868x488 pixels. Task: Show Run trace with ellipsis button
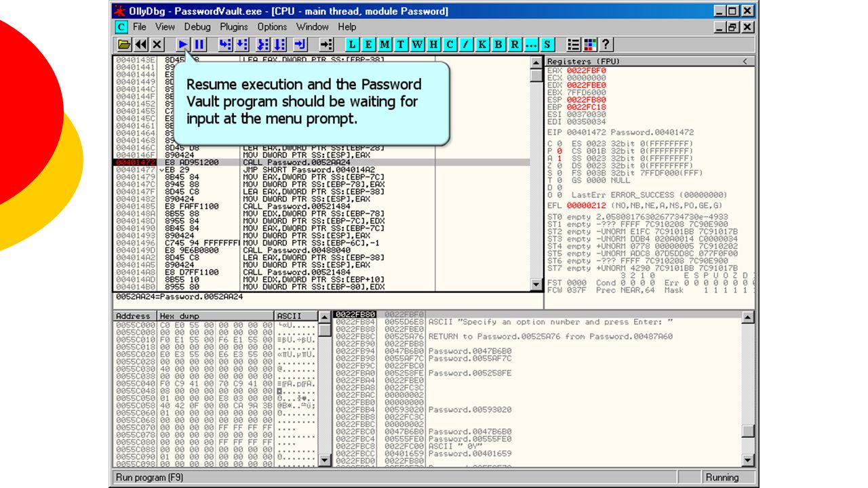pyautogui.click(x=531, y=45)
